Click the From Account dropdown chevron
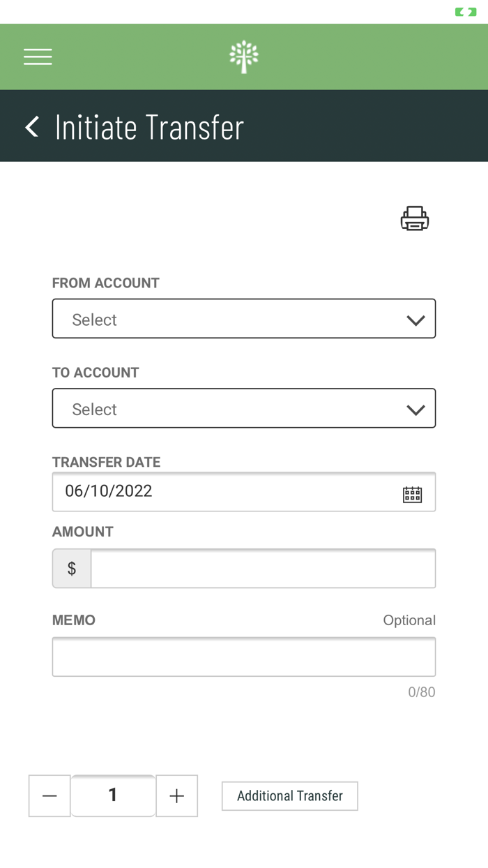The height and width of the screenshot is (868, 488). [416, 319]
